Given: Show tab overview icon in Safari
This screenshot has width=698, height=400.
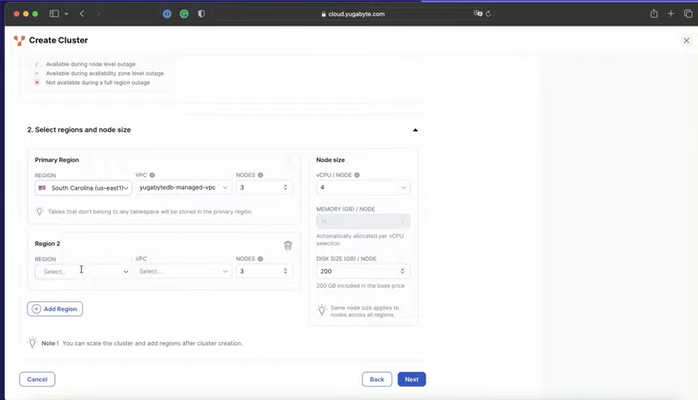Looking at the screenshot, I should [x=688, y=14].
